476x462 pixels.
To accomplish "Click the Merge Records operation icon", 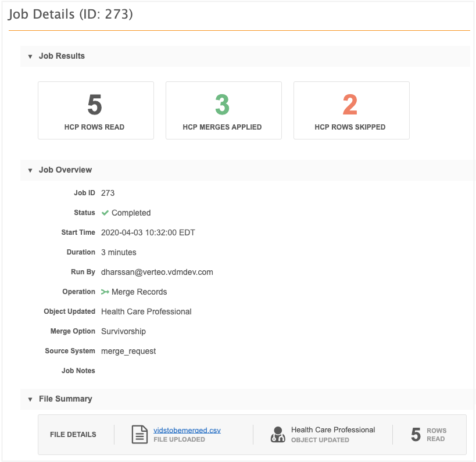I will click(105, 292).
